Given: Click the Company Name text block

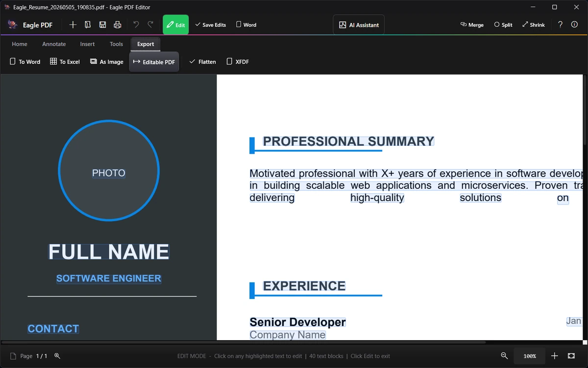Looking at the screenshot, I should point(288,335).
